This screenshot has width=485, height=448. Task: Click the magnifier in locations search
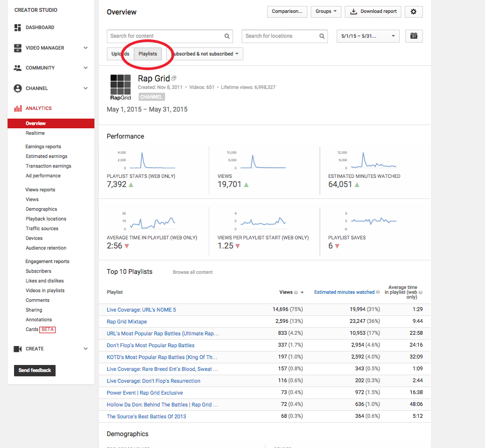(322, 36)
